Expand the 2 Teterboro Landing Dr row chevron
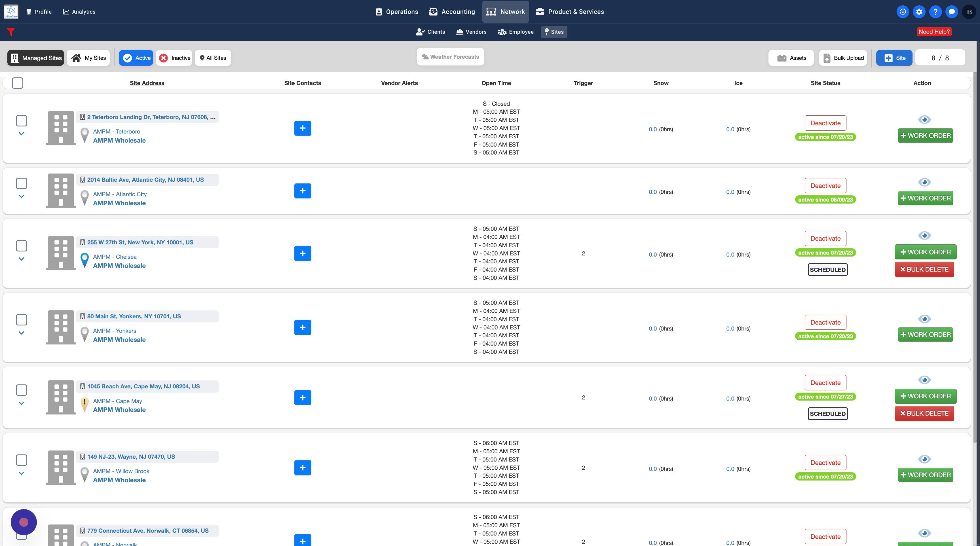 [x=21, y=134]
